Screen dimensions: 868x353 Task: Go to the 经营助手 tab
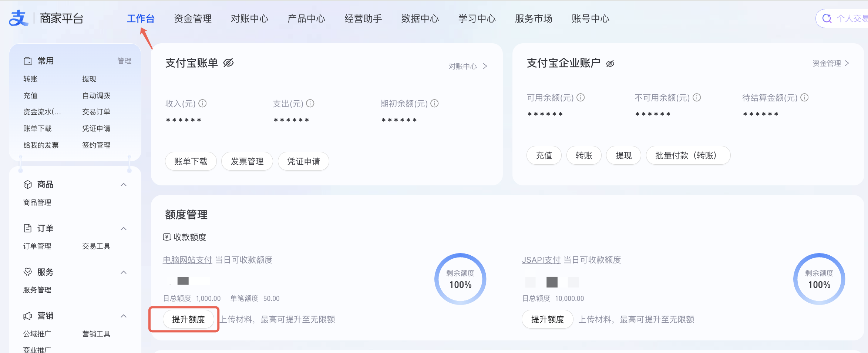[x=363, y=19]
